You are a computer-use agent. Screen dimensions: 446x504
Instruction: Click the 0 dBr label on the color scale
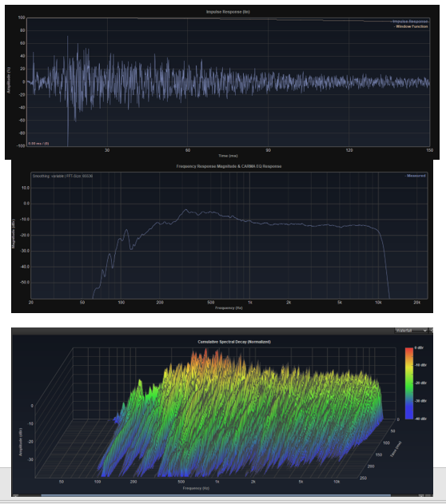coord(419,347)
